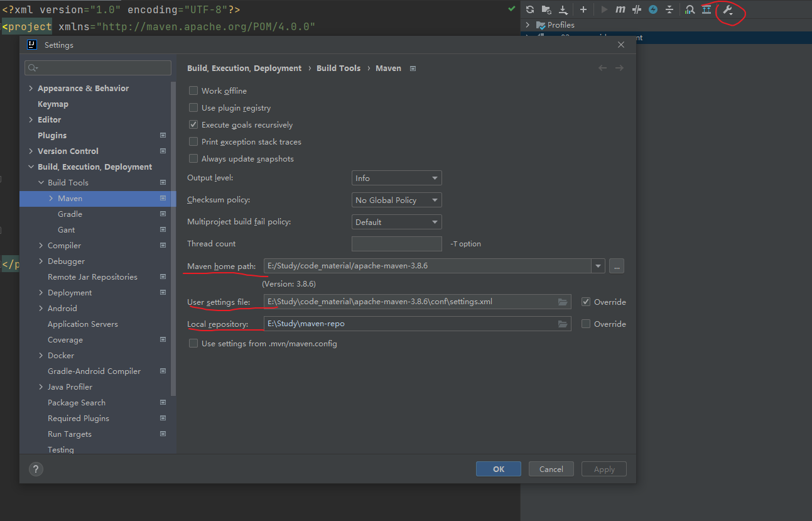Screen dimensions: 812x521
Task: Collapse all in Maven tool window
Action: pyautogui.click(x=669, y=9)
